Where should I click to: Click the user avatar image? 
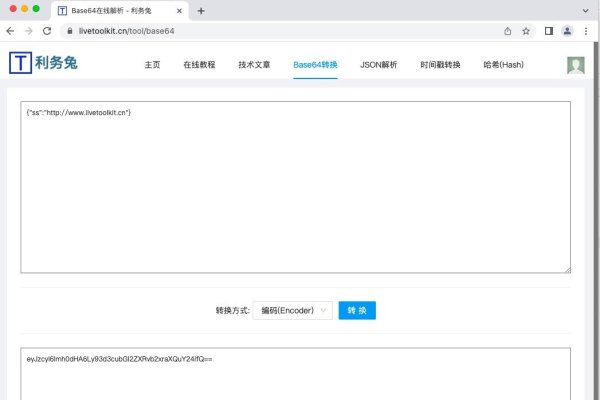(576, 65)
